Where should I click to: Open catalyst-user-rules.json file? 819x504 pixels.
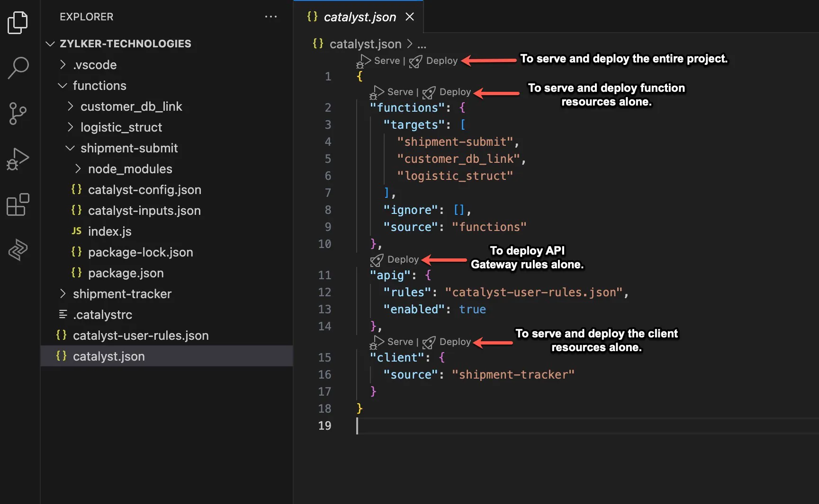coord(167,336)
